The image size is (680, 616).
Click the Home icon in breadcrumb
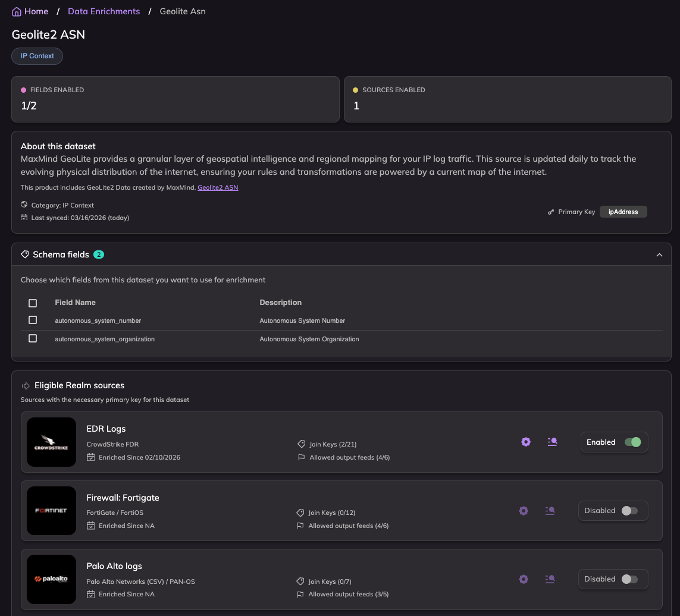coord(17,12)
